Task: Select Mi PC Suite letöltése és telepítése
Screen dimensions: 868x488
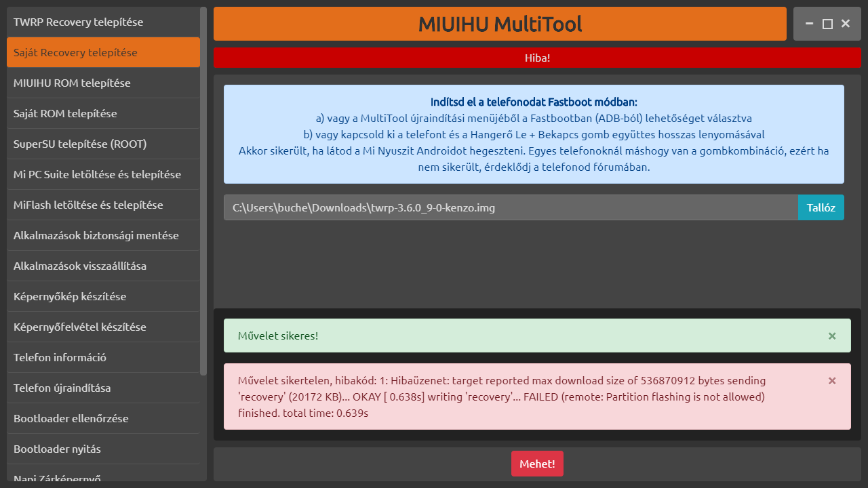Action: (103, 174)
